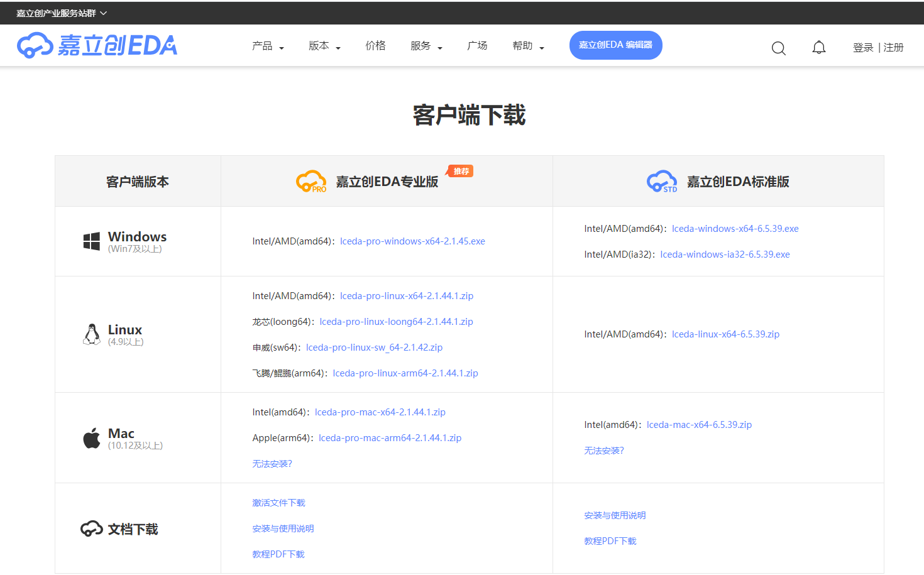Click the 申威(sw64) label
Screen dimensions: 924x575
point(276,348)
